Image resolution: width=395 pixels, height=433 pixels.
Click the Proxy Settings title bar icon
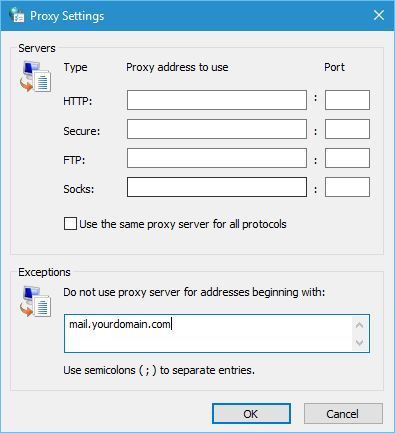(17, 15)
